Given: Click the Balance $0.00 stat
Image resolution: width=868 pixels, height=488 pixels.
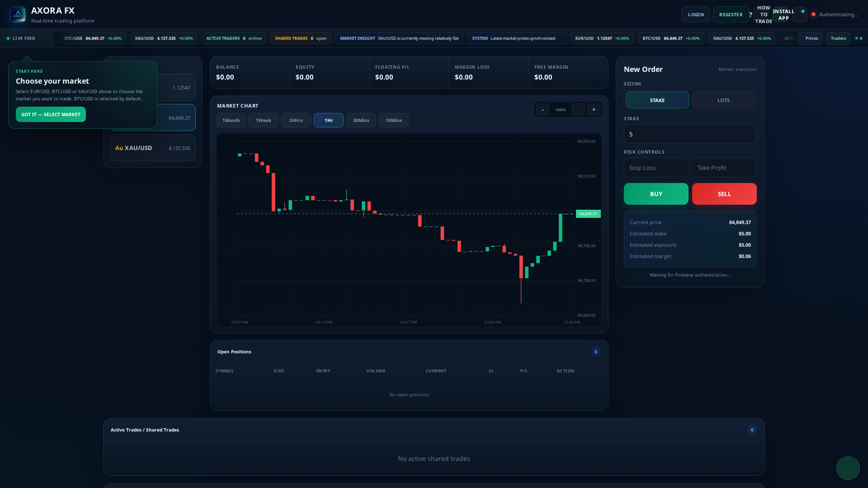Looking at the screenshot, I should pos(250,72).
